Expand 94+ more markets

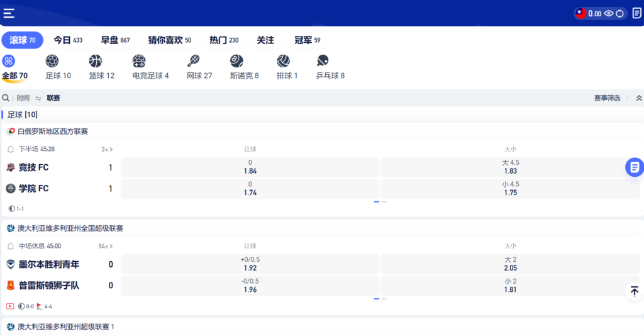pos(106,246)
